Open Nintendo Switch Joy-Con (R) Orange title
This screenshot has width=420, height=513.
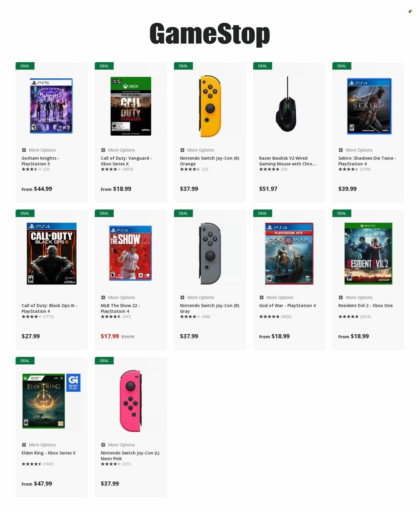209,161
